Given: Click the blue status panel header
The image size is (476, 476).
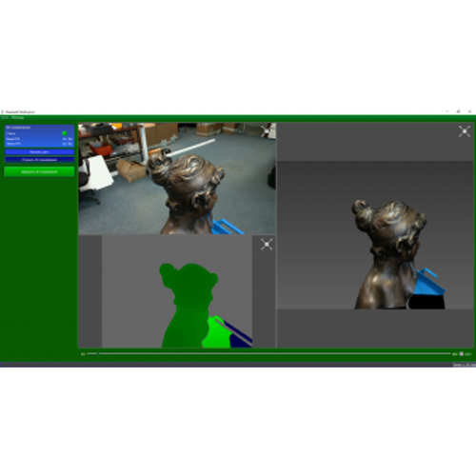Looking at the screenshot, I should point(39,128).
